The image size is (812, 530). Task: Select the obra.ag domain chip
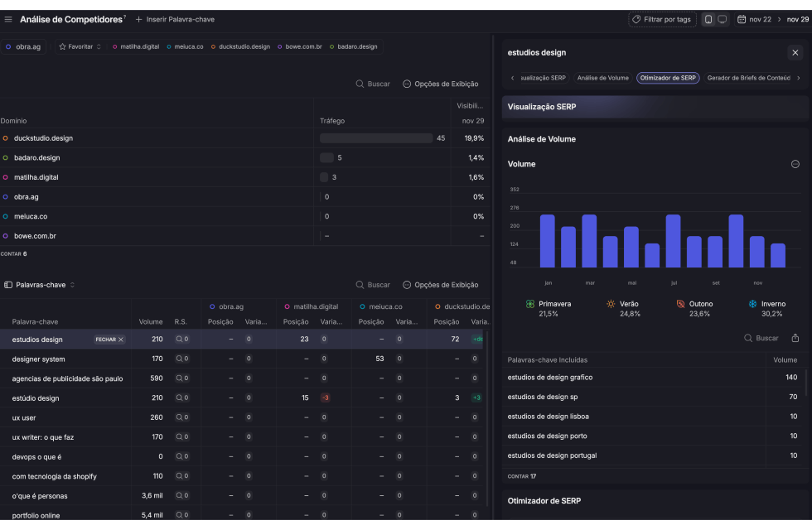click(23, 46)
